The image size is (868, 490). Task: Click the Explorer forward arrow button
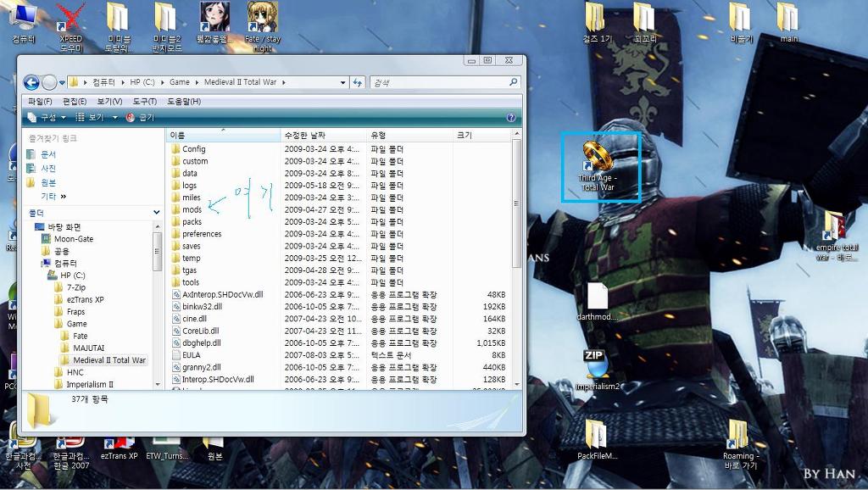coord(49,82)
